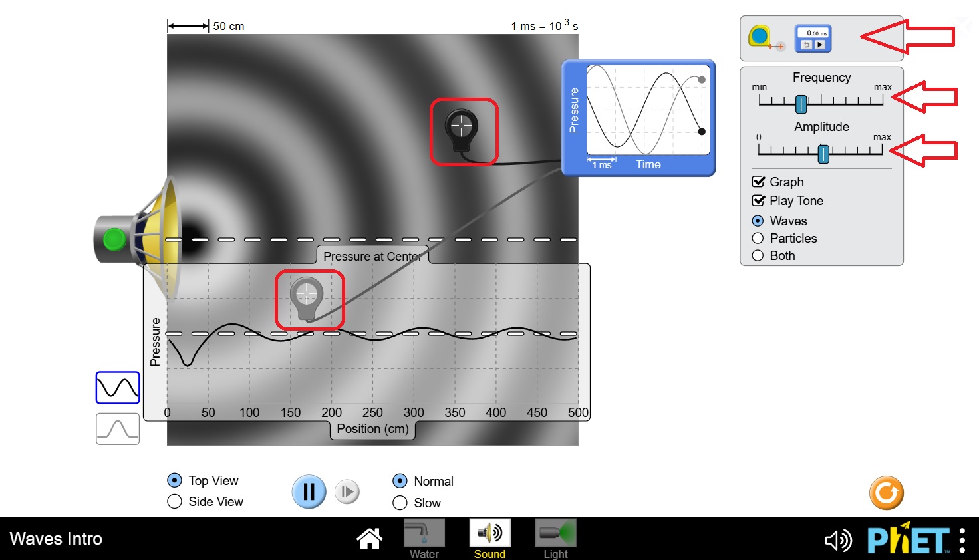
Task: Select the Particles radio option
Action: pos(758,238)
